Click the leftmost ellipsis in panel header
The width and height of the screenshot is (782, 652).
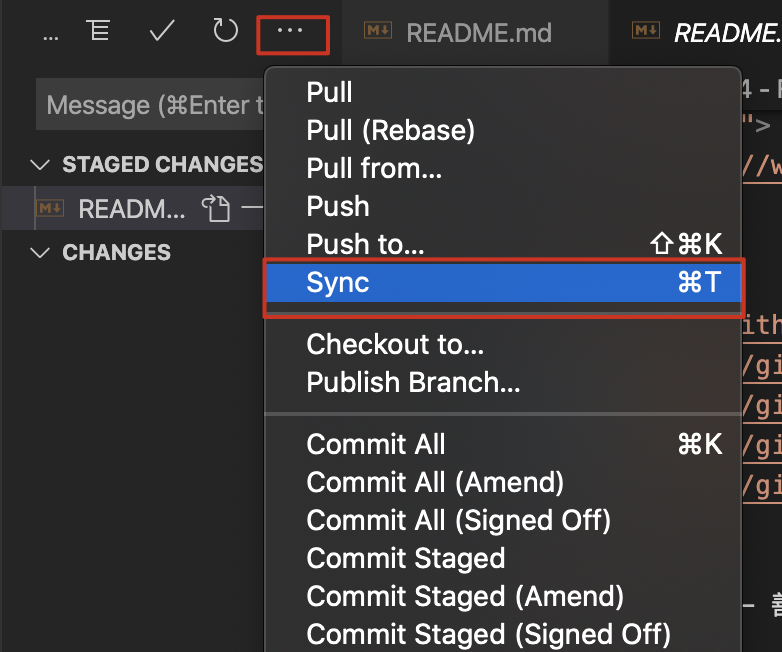point(51,37)
